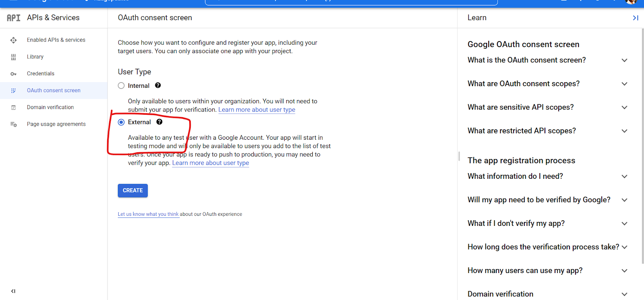Expand "What information do I need?"
Screen dimensions: 644x300
coord(547,176)
